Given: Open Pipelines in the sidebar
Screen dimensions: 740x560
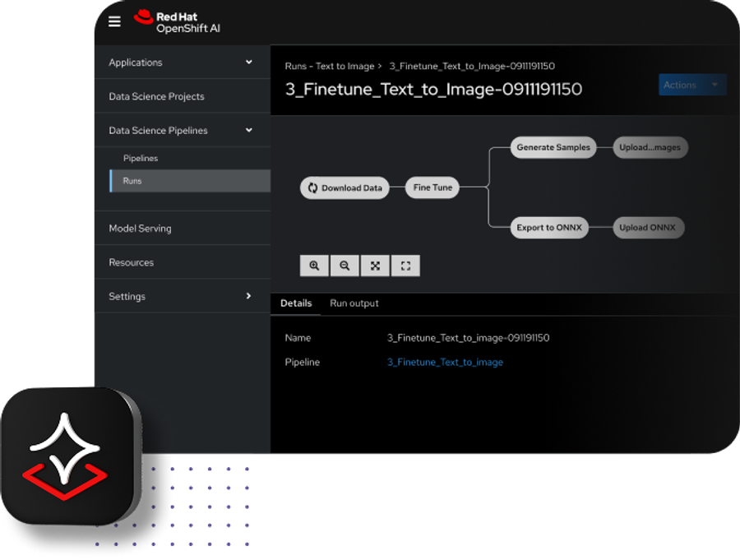Looking at the screenshot, I should (x=141, y=158).
